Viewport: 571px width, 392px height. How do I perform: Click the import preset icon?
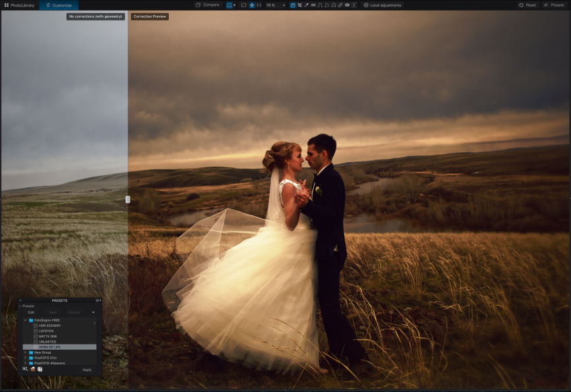pos(40,369)
